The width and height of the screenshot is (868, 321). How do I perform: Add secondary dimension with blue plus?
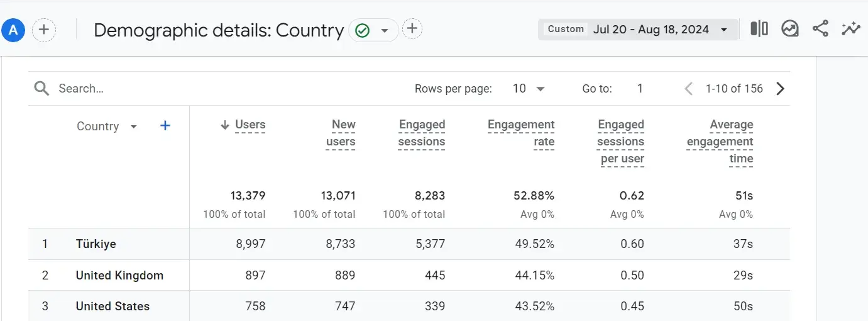[x=165, y=126]
